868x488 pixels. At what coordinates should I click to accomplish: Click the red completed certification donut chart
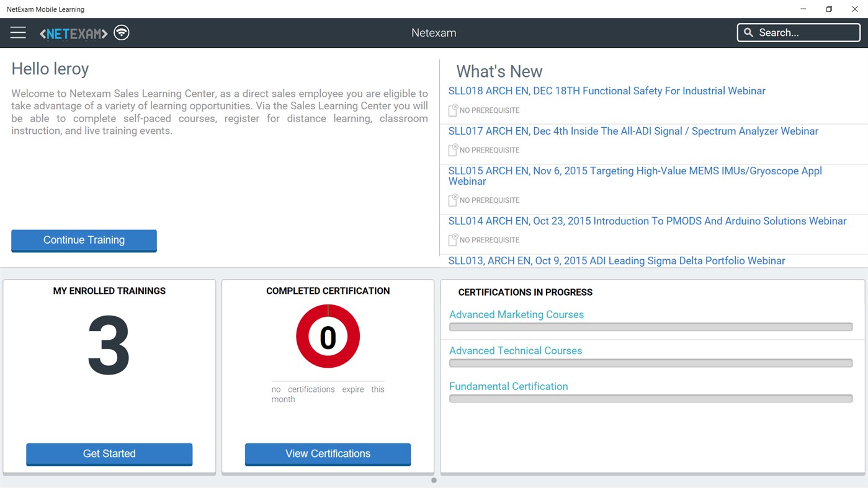pos(328,337)
